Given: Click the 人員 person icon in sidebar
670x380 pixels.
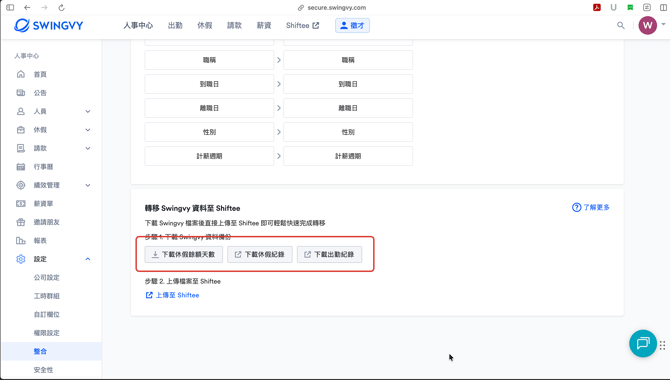Looking at the screenshot, I should (x=21, y=111).
